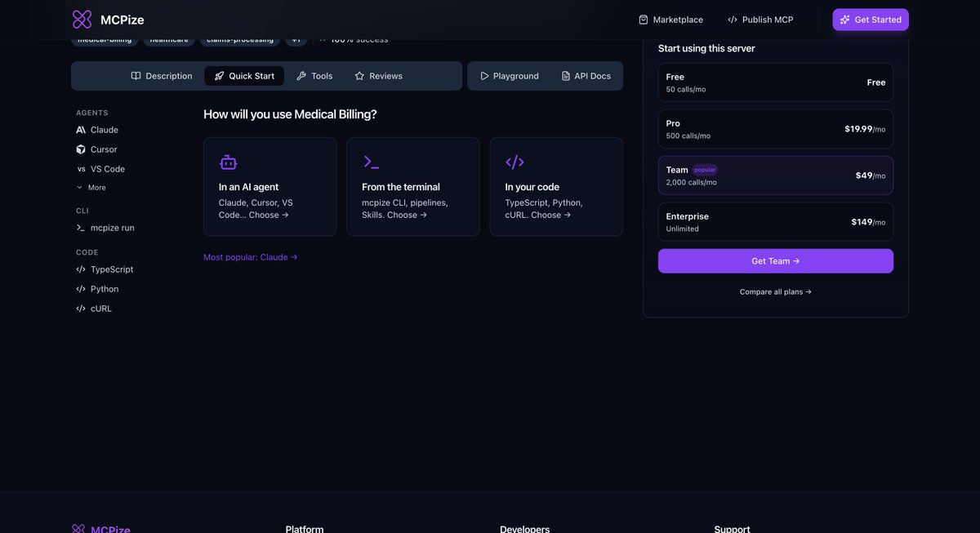Open the API Docs tab

(x=586, y=76)
